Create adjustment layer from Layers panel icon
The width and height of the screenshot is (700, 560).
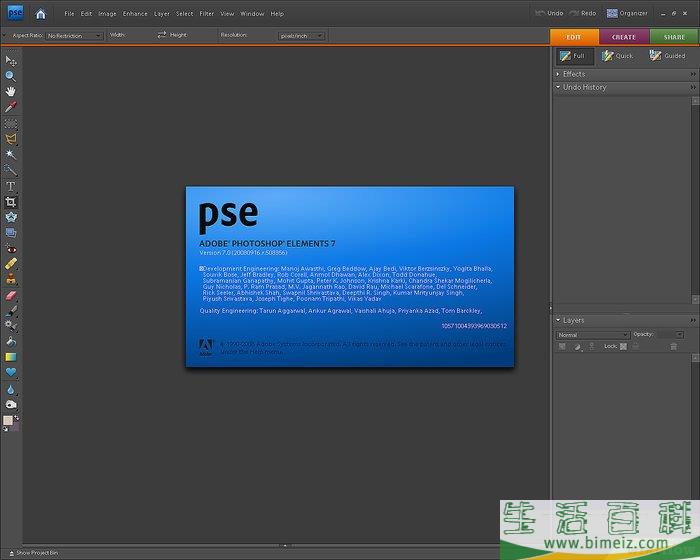coord(577,347)
